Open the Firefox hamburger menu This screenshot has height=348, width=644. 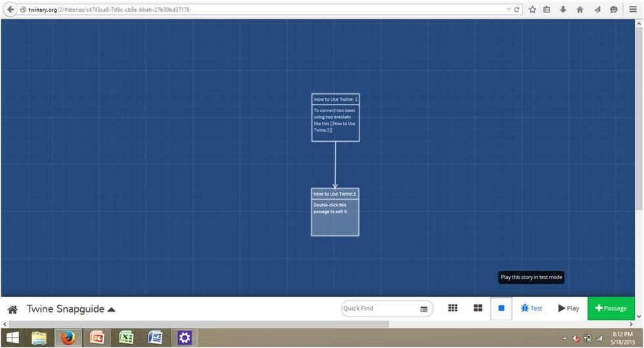point(633,9)
